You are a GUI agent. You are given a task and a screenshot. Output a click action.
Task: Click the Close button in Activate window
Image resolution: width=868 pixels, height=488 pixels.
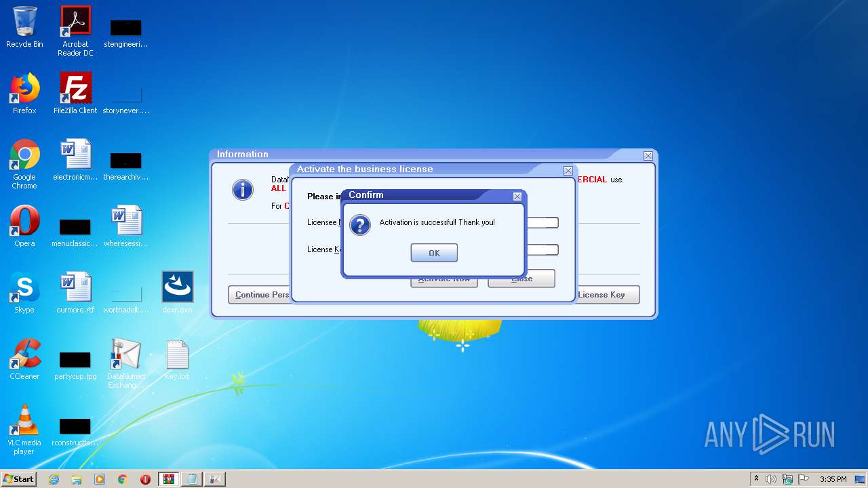pyautogui.click(x=521, y=279)
